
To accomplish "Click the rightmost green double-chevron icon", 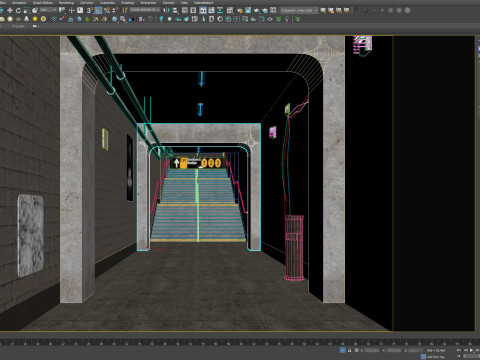I will click(x=298, y=19).
